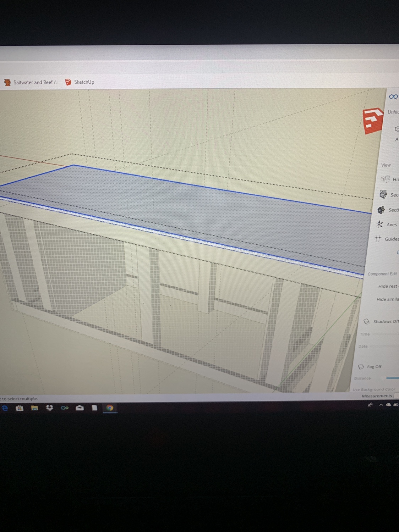
Task: Open the People icon in system tray
Action: click(x=370, y=405)
